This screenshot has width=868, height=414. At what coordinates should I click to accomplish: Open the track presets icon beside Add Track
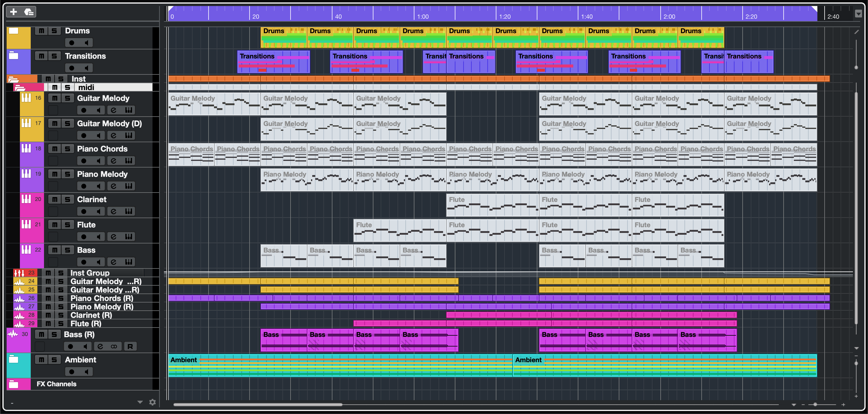[29, 12]
